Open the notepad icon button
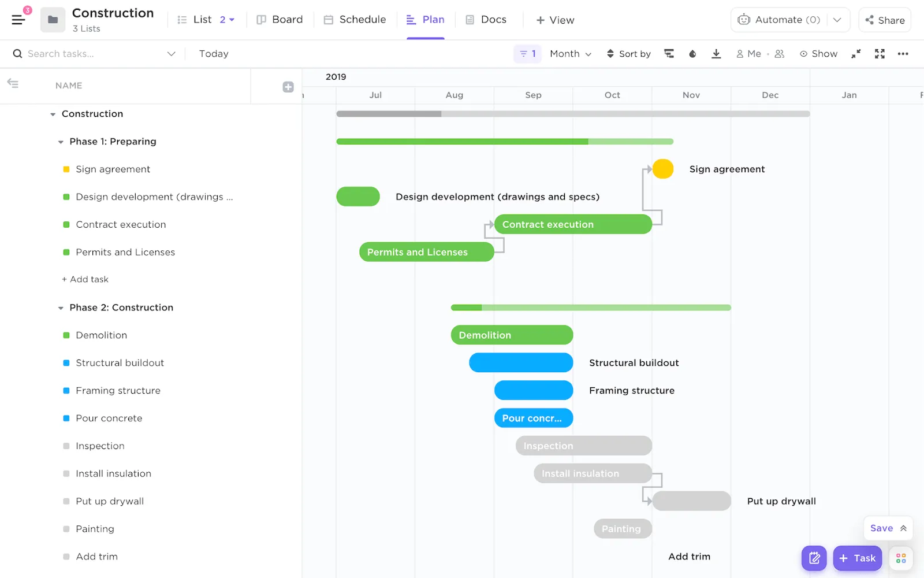 point(814,558)
